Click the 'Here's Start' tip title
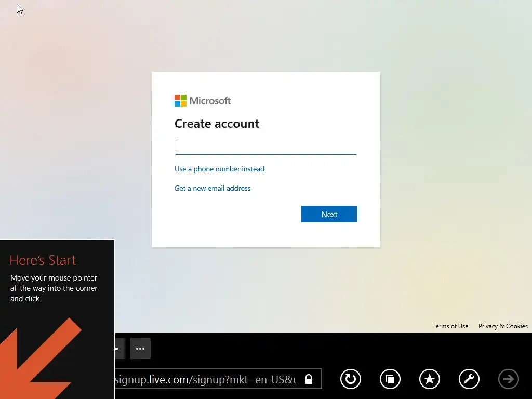532x399 pixels. click(x=43, y=260)
